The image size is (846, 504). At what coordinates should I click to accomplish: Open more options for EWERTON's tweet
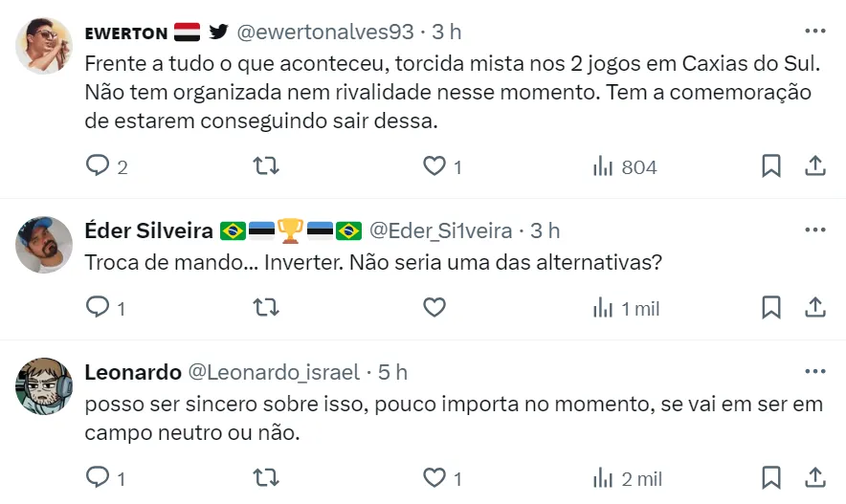coord(814,31)
